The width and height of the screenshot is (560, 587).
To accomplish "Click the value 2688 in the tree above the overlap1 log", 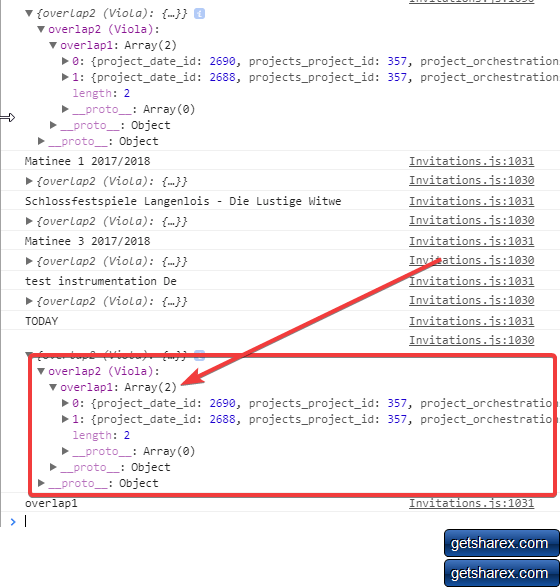I will [x=222, y=419].
